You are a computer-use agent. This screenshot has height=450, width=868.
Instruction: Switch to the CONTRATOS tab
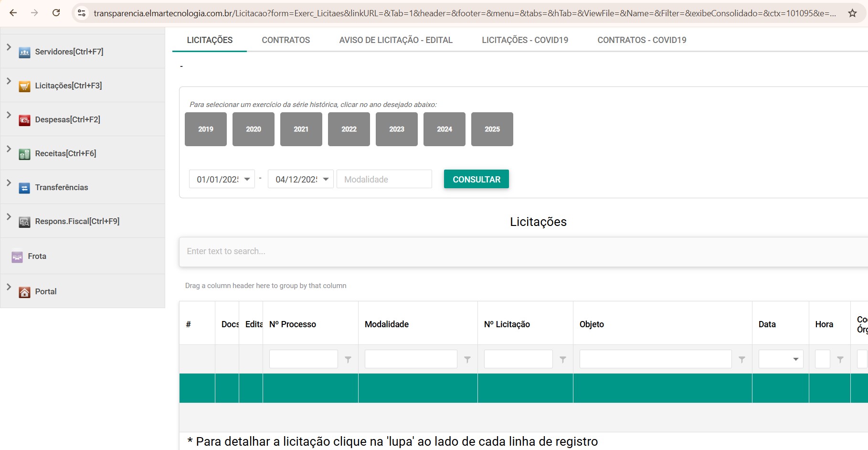286,40
